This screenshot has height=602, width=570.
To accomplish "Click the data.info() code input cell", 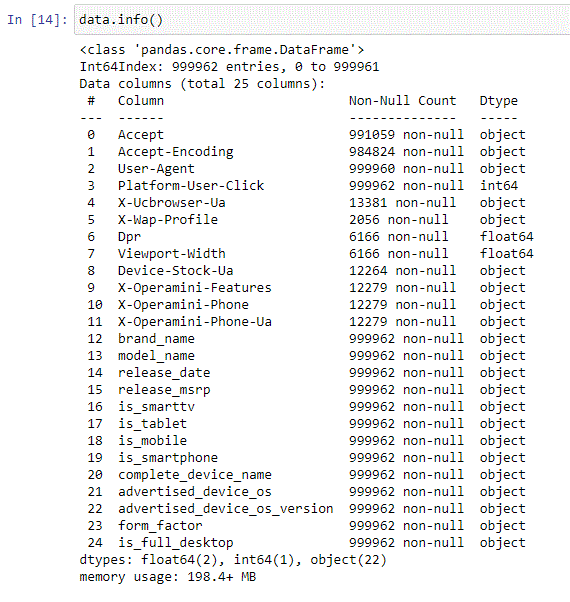I will click(x=322, y=20).
